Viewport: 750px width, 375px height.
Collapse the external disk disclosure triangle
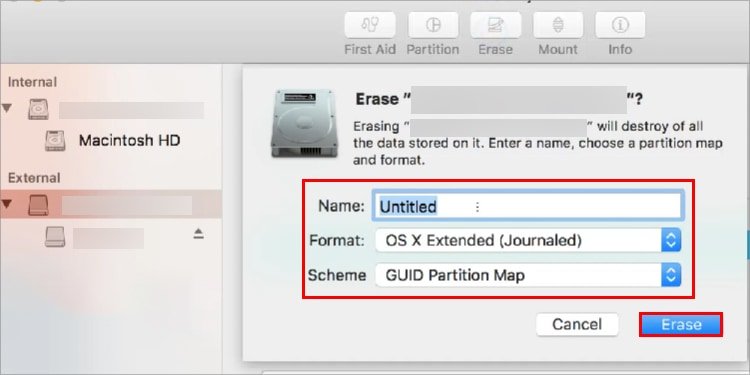tap(7, 204)
